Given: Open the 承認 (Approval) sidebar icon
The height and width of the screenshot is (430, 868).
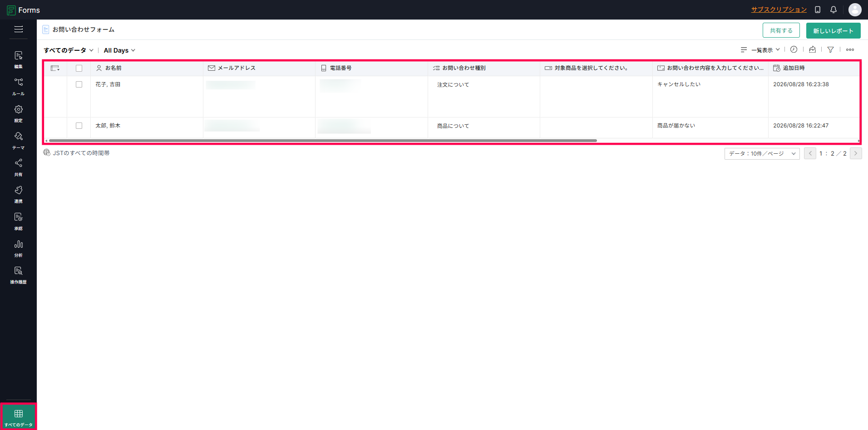Looking at the screenshot, I should point(18,221).
